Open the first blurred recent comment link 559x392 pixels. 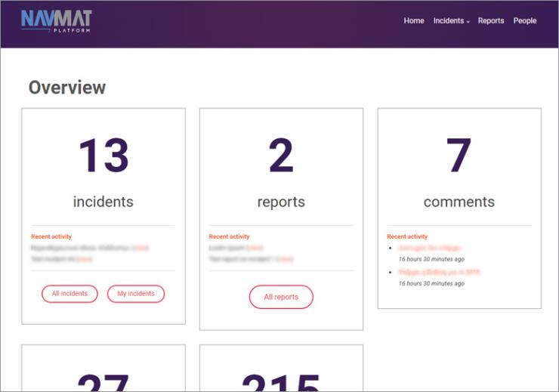click(x=430, y=248)
